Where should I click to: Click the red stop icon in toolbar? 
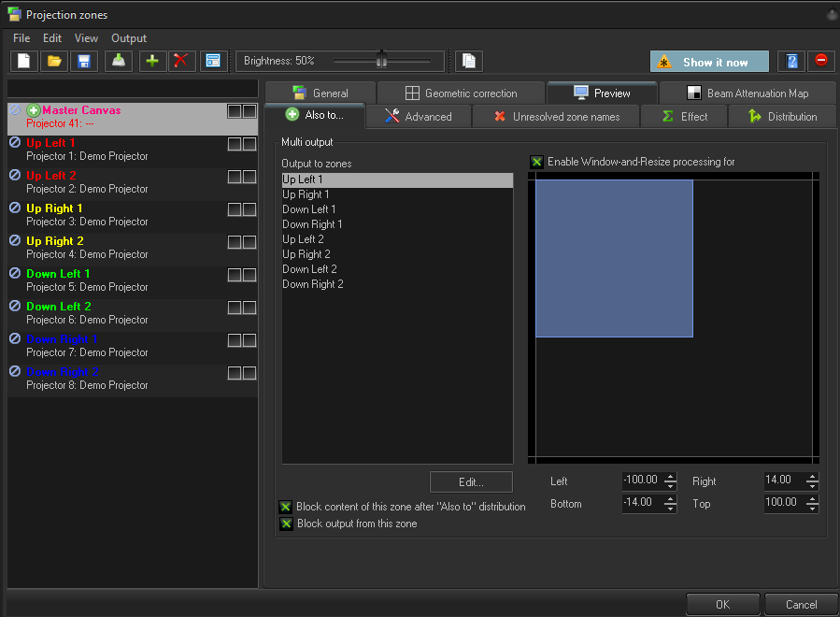point(820,62)
